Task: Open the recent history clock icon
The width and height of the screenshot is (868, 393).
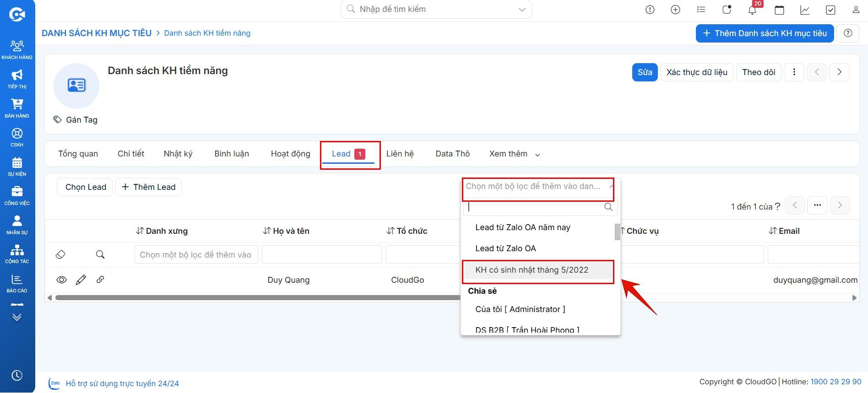Action: (x=17, y=376)
